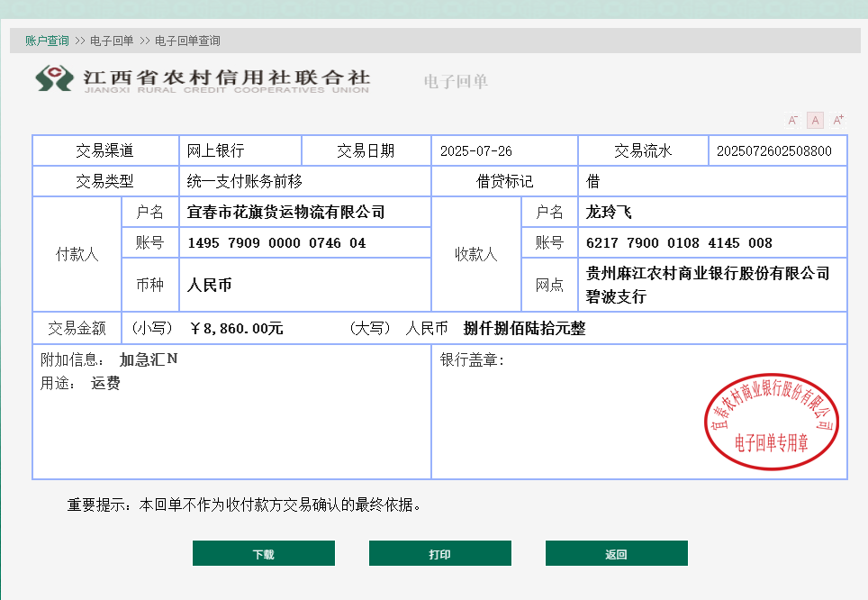Select payer account 1495 7909 0000 0746 04

point(276,242)
